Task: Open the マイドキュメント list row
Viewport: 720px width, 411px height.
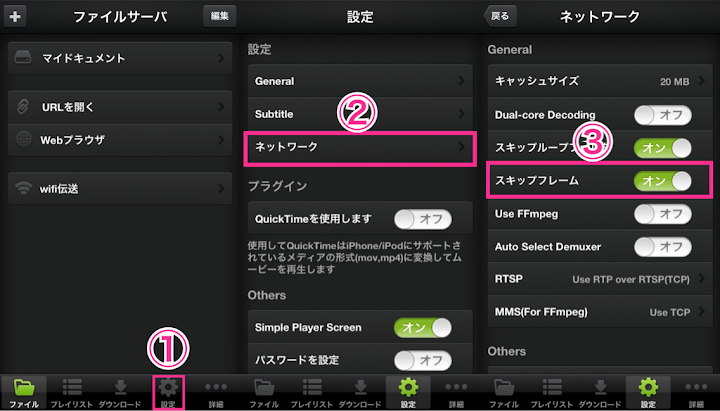Action: pyautogui.click(x=120, y=58)
